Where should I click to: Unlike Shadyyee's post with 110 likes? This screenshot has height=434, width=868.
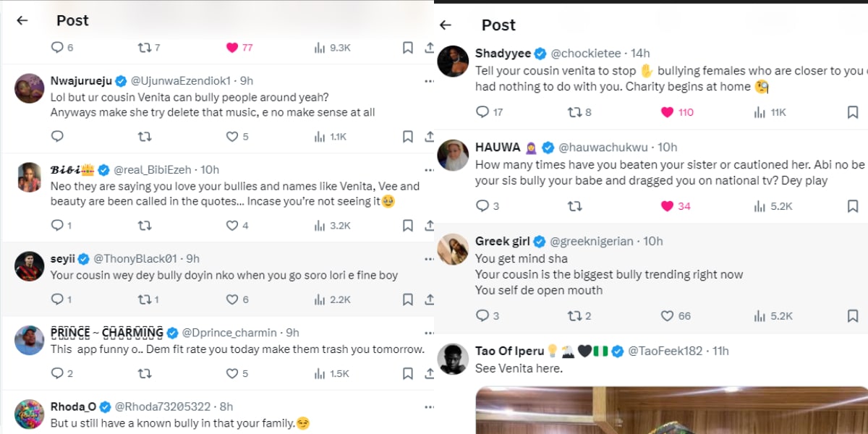[668, 112]
